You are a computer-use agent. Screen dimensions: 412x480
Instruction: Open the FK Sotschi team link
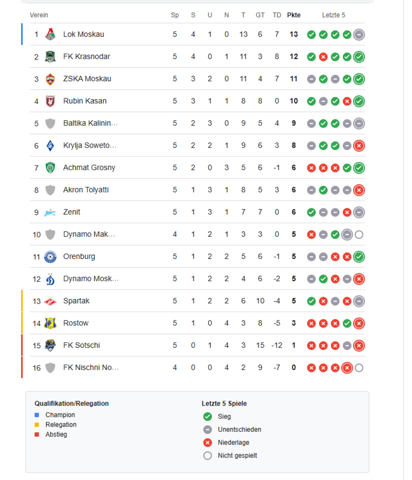coord(82,345)
